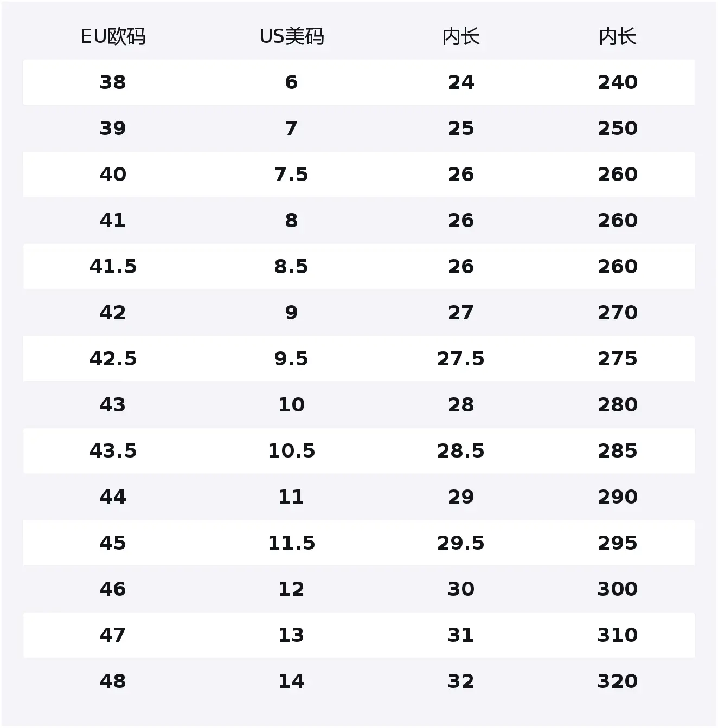Select EU size 39 cell
The height and width of the screenshot is (728, 718).
[x=113, y=128]
